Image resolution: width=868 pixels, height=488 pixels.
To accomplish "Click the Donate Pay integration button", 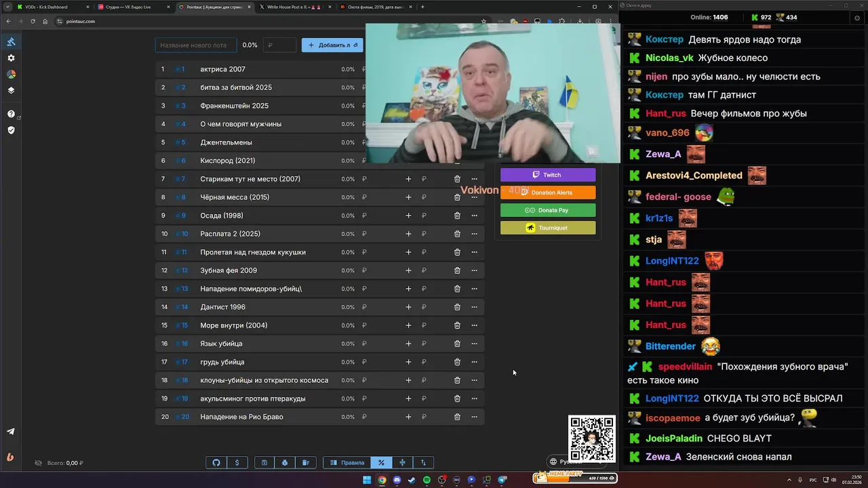I will coord(548,210).
